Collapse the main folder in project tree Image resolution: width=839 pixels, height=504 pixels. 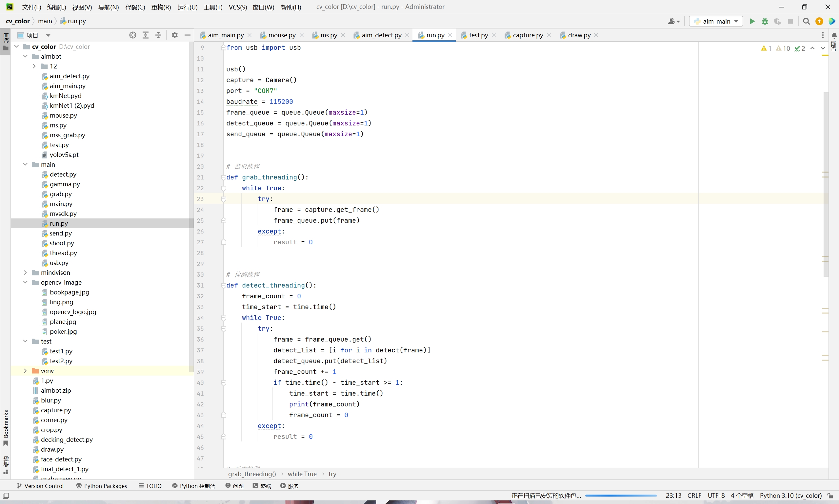click(x=25, y=164)
